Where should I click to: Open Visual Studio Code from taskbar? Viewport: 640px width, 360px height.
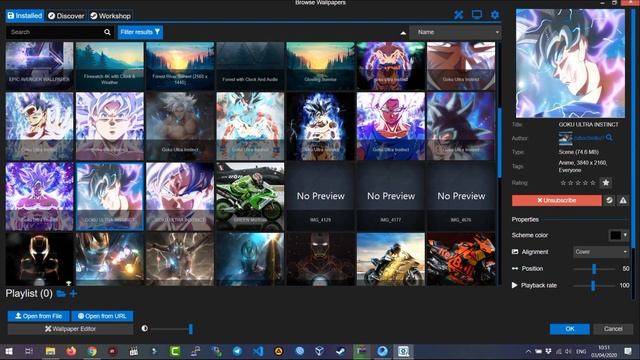pyautogui.click(x=258, y=351)
